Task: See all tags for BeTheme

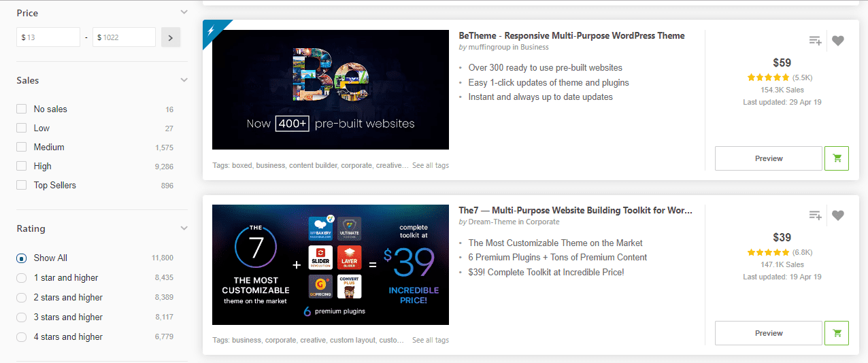Action: 431,165
